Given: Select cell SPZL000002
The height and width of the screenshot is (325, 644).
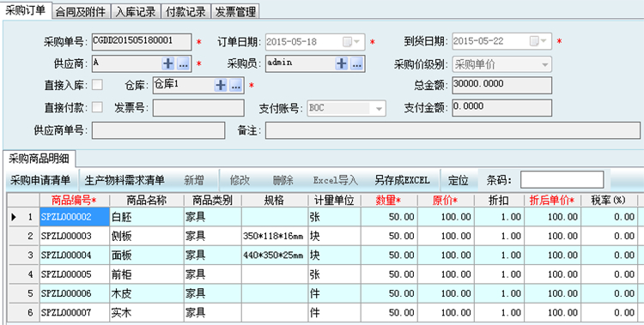Looking at the screenshot, I should point(75,217).
